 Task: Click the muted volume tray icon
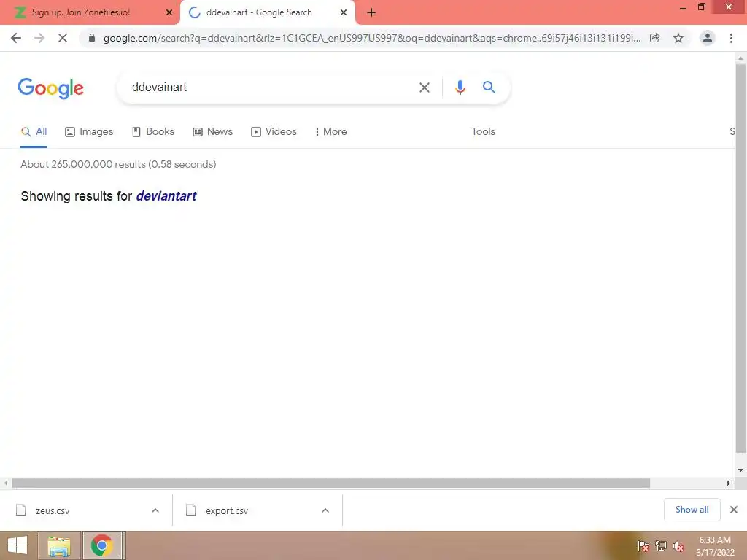click(678, 546)
